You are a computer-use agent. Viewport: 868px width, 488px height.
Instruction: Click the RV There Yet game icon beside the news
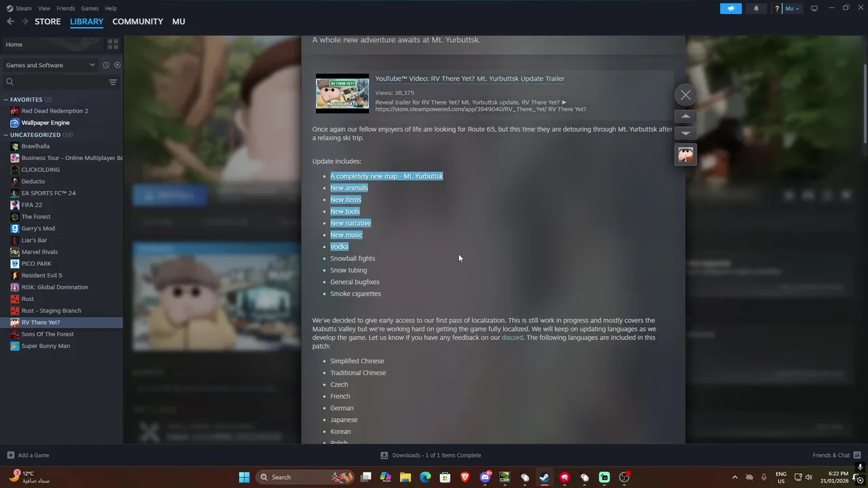[x=686, y=155]
